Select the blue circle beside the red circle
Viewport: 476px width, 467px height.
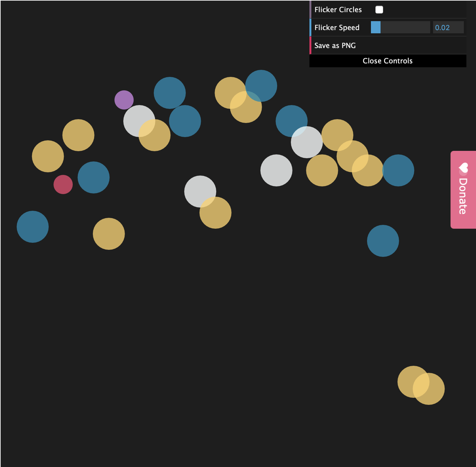[x=94, y=177]
